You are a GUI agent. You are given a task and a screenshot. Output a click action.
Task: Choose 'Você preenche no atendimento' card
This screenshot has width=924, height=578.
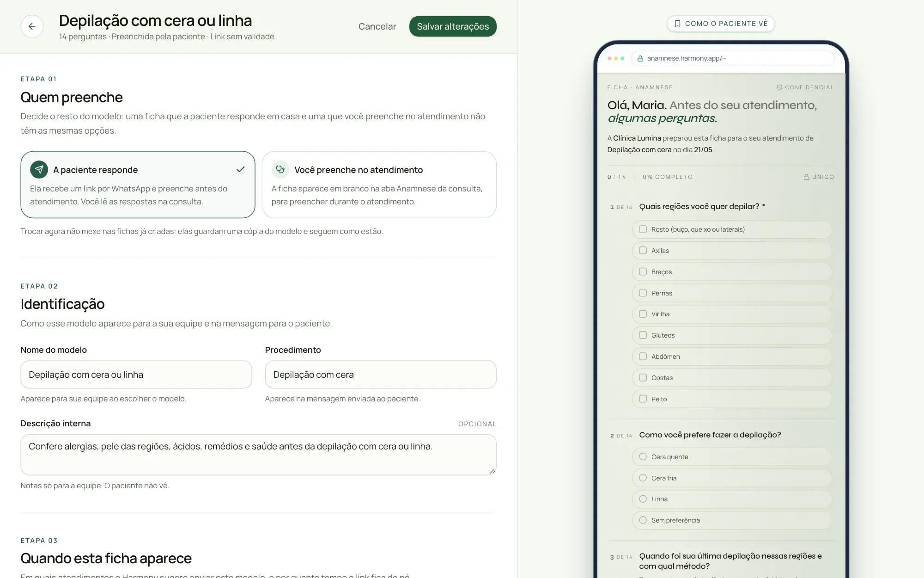(379, 184)
